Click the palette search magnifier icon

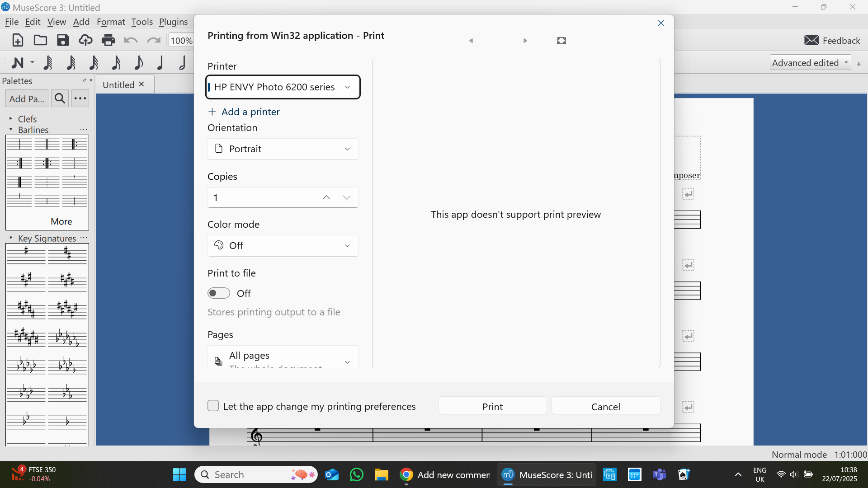pos(60,99)
